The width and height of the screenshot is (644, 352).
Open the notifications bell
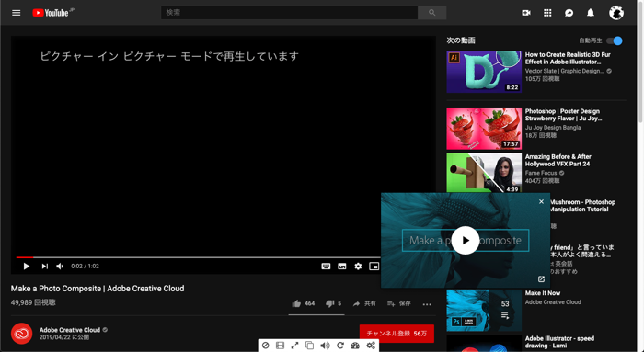pos(591,13)
